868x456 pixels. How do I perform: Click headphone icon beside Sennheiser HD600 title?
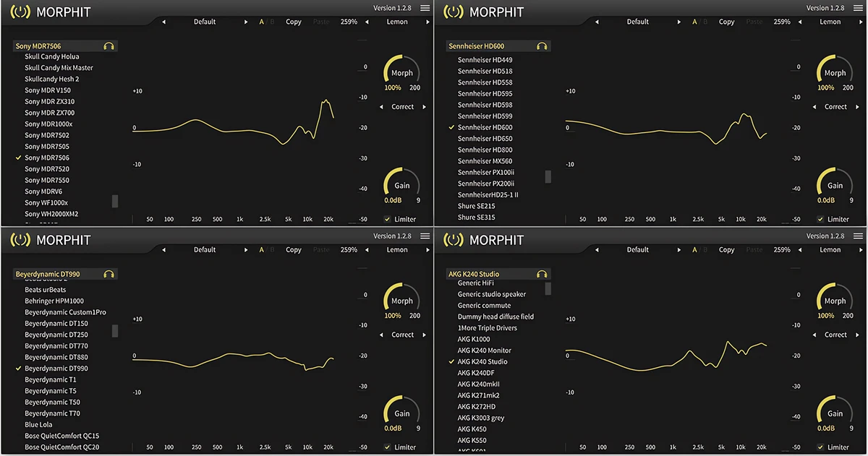(x=542, y=46)
